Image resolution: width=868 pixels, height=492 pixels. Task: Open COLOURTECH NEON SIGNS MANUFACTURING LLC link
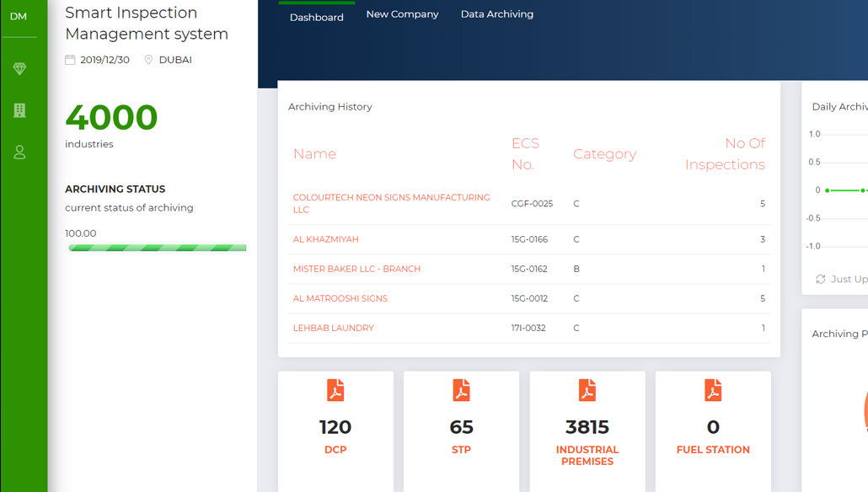coord(391,203)
